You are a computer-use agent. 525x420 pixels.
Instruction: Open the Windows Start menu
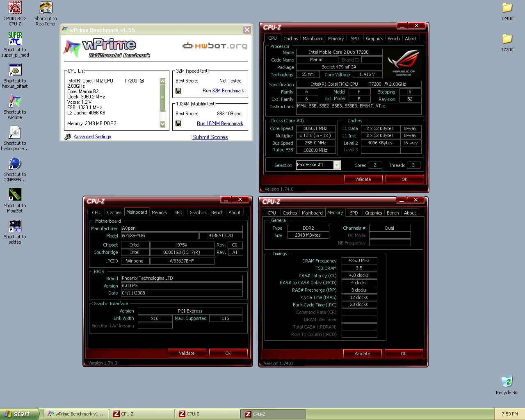pyautogui.click(x=19, y=414)
